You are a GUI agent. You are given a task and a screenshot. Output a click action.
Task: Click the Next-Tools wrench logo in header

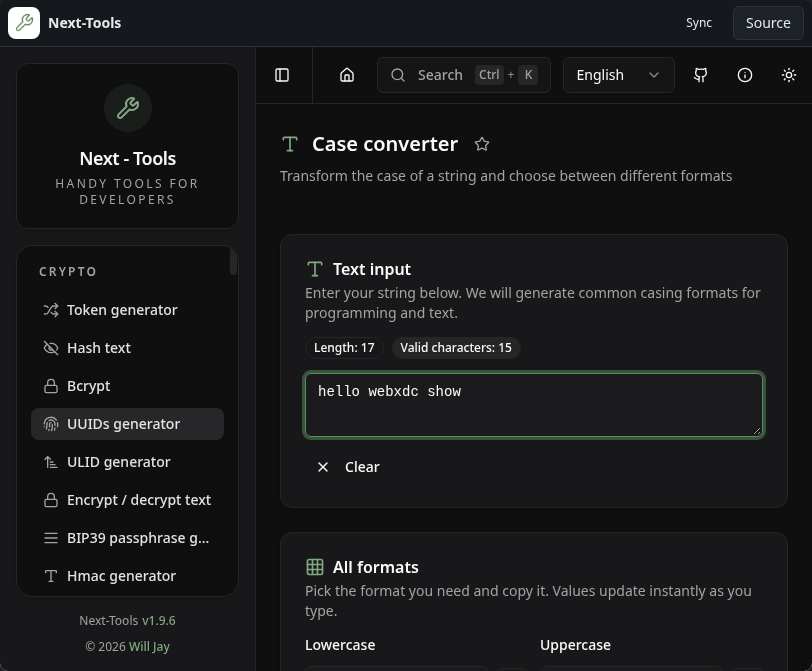click(24, 23)
